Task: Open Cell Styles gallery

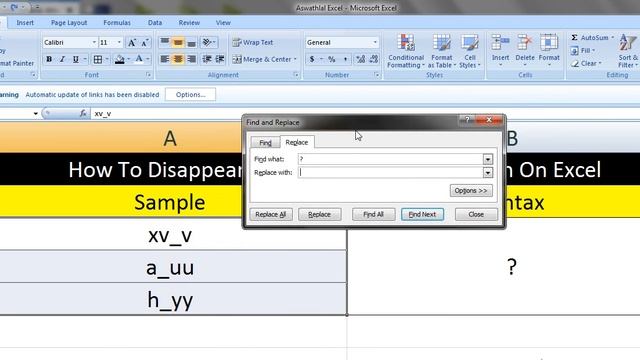Action: [470, 51]
